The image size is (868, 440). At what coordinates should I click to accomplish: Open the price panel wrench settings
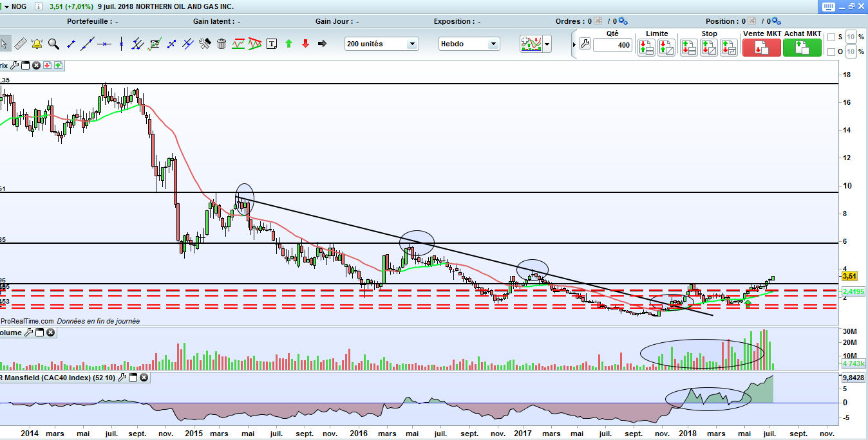coord(15,65)
